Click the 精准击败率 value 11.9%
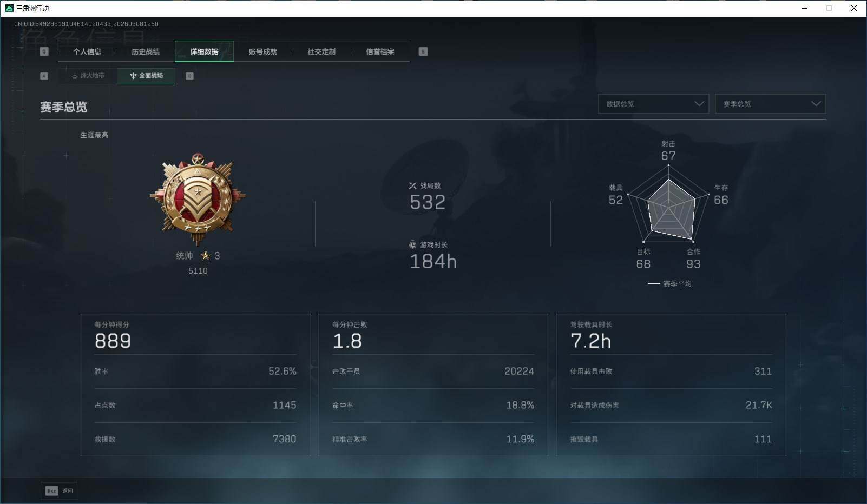This screenshot has height=504, width=867. [x=520, y=439]
